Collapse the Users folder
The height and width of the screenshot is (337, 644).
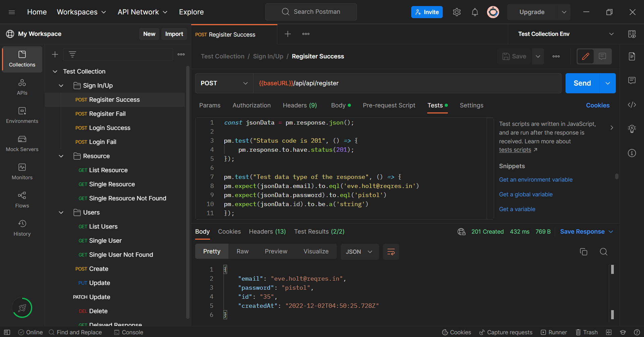tap(61, 212)
